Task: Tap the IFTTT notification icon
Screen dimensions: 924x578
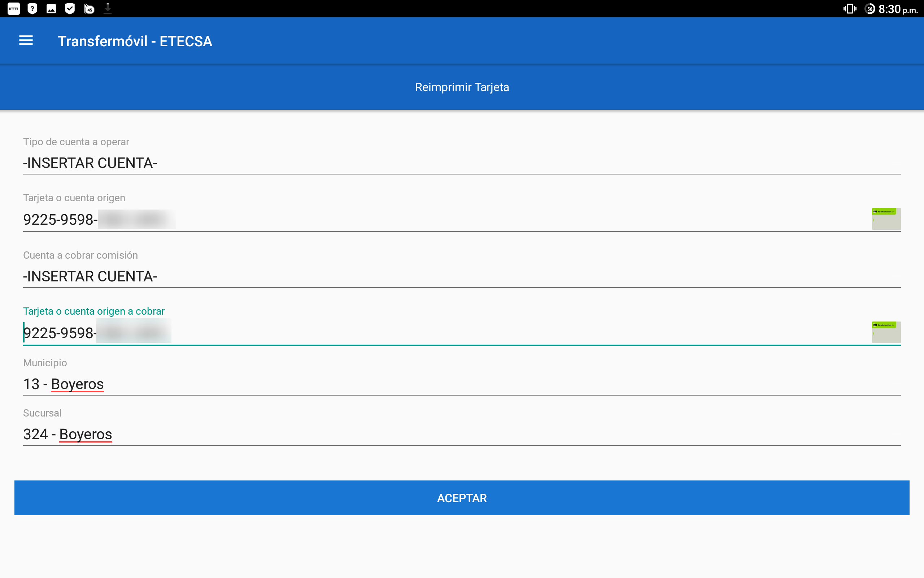Action: coord(14,8)
